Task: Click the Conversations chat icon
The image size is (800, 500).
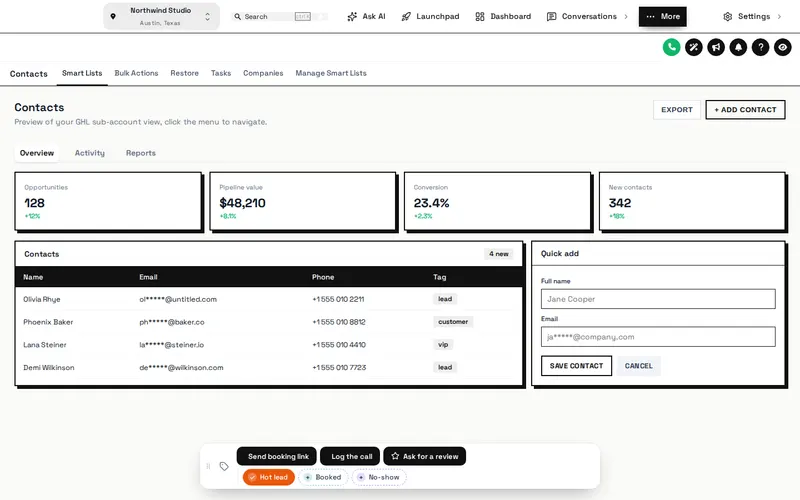Action: point(552,16)
